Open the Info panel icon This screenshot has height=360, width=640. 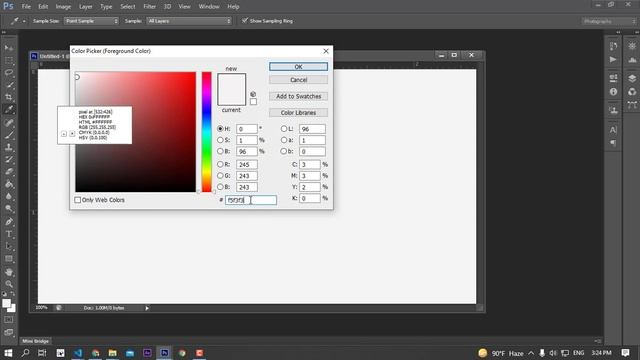click(x=613, y=92)
